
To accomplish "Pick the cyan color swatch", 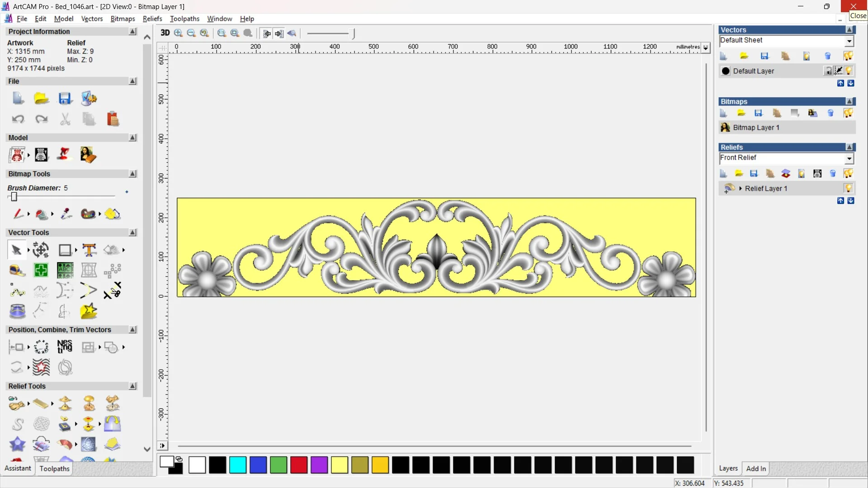I will [238, 465].
